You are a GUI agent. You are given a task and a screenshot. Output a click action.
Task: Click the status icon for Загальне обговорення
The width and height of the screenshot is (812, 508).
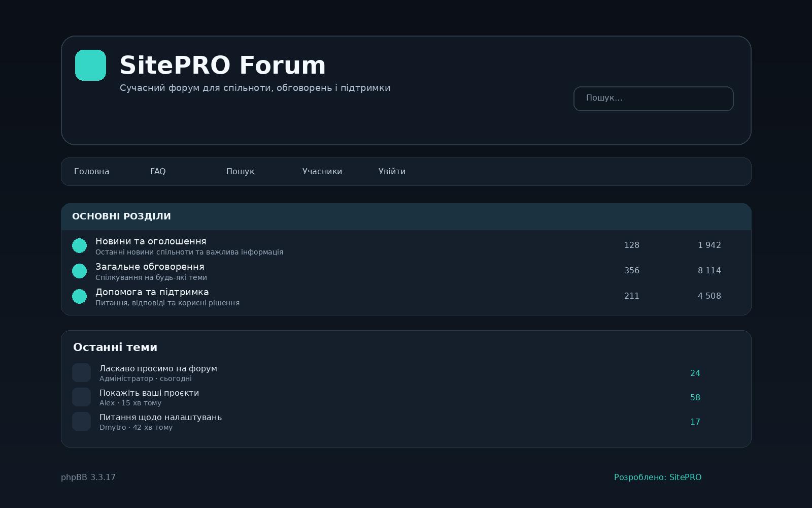79,271
